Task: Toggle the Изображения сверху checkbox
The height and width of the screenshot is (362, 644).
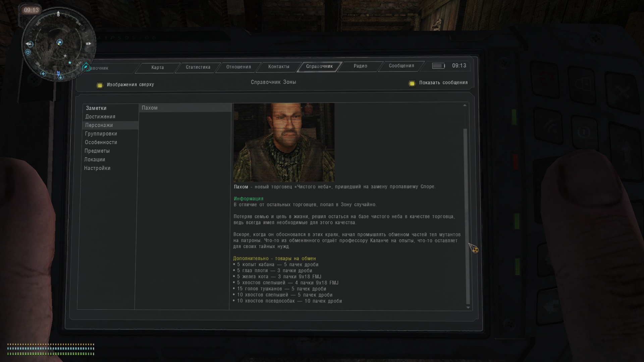Action: (x=100, y=85)
